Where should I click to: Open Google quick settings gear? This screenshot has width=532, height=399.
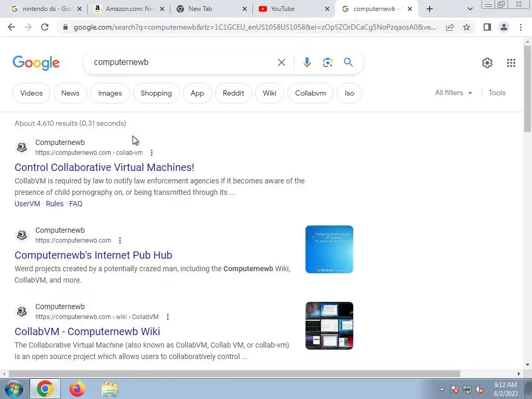coord(487,63)
